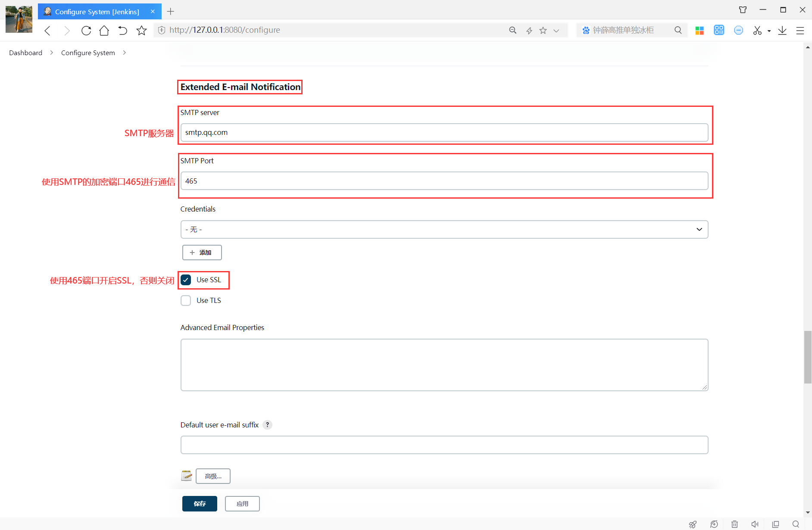The image size is (812, 530).
Task: Open the colorful four-square apps icon
Action: pos(700,30)
